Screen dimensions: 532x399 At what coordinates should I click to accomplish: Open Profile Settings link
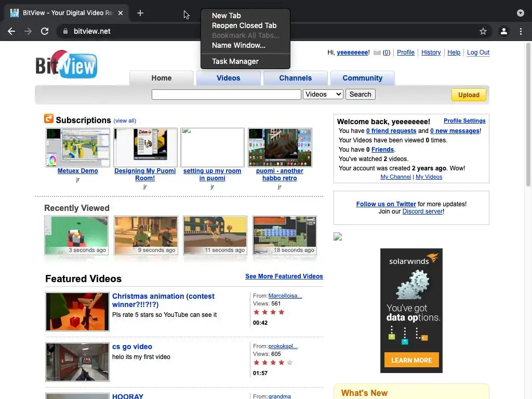click(464, 121)
